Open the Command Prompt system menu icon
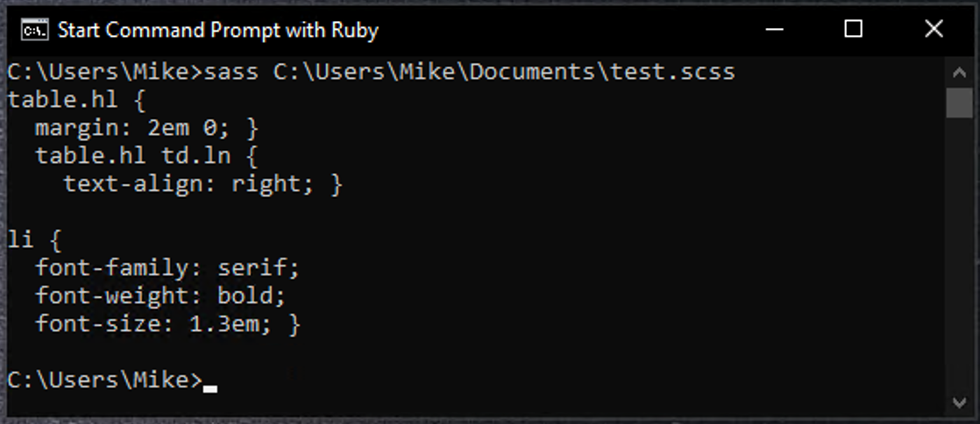This screenshot has width=980, height=424. click(x=34, y=31)
